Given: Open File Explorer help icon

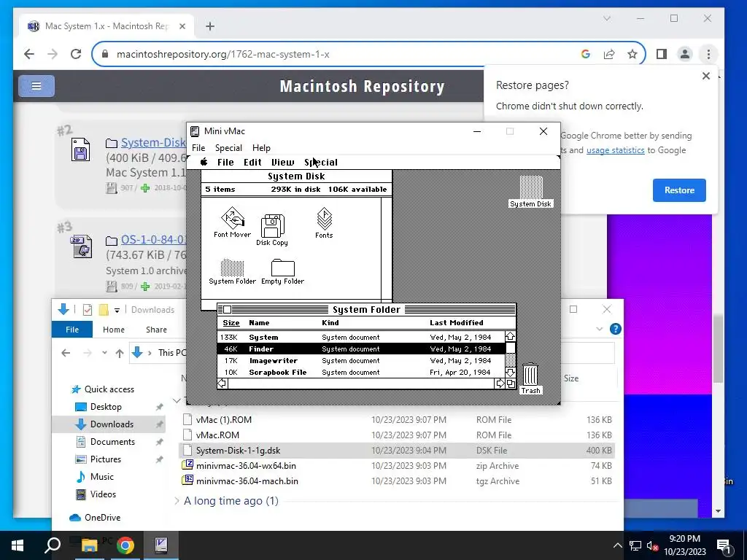Looking at the screenshot, I should [x=615, y=329].
